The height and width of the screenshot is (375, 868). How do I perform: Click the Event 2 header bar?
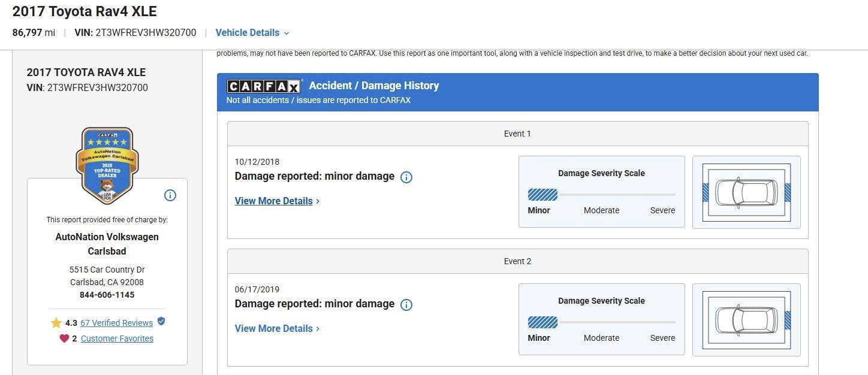[518, 261]
